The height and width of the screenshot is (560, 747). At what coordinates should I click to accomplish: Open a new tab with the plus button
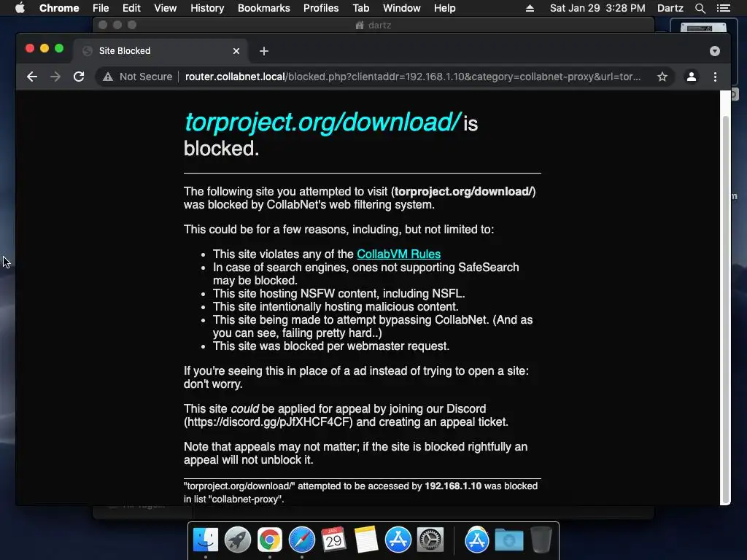click(264, 51)
